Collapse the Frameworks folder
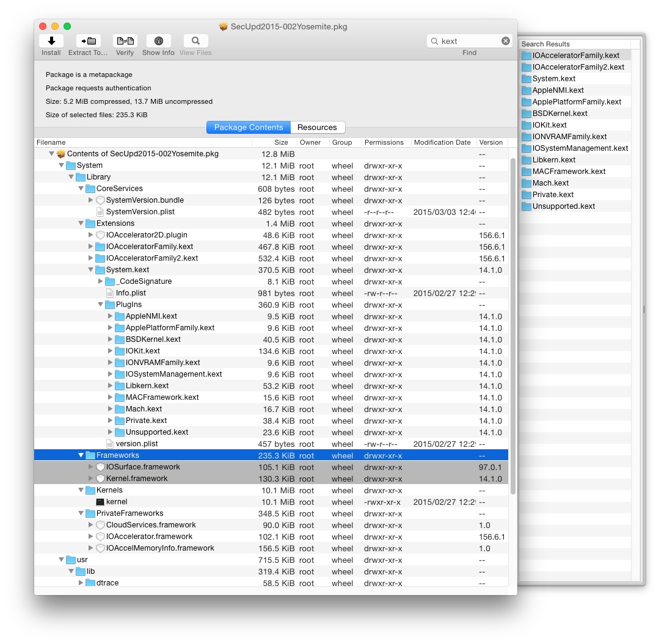 pyautogui.click(x=81, y=455)
